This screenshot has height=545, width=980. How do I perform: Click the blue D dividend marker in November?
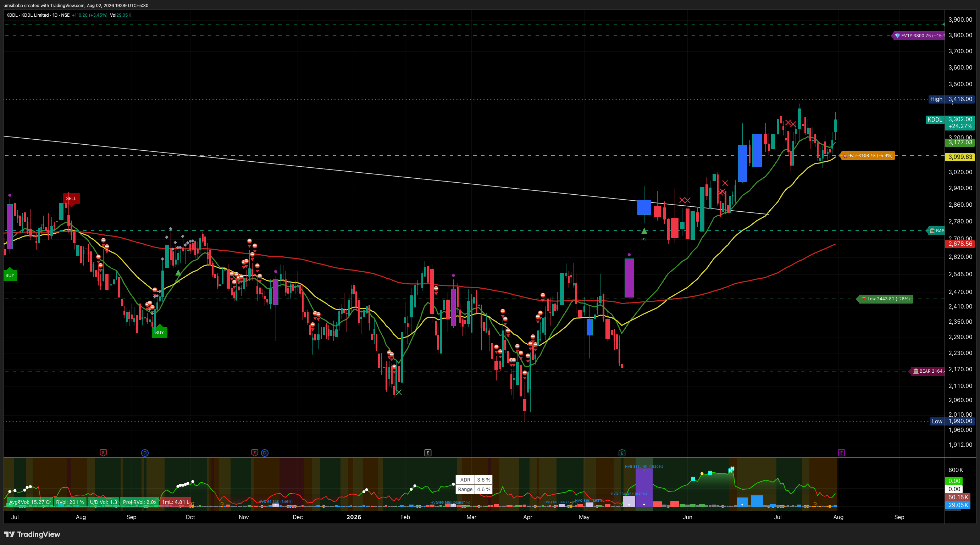(x=265, y=452)
